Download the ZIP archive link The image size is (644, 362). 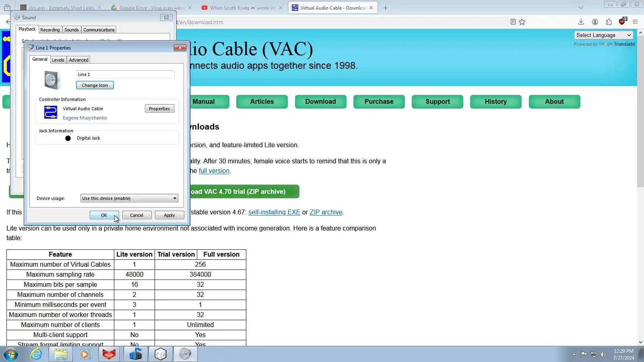click(x=326, y=212)
